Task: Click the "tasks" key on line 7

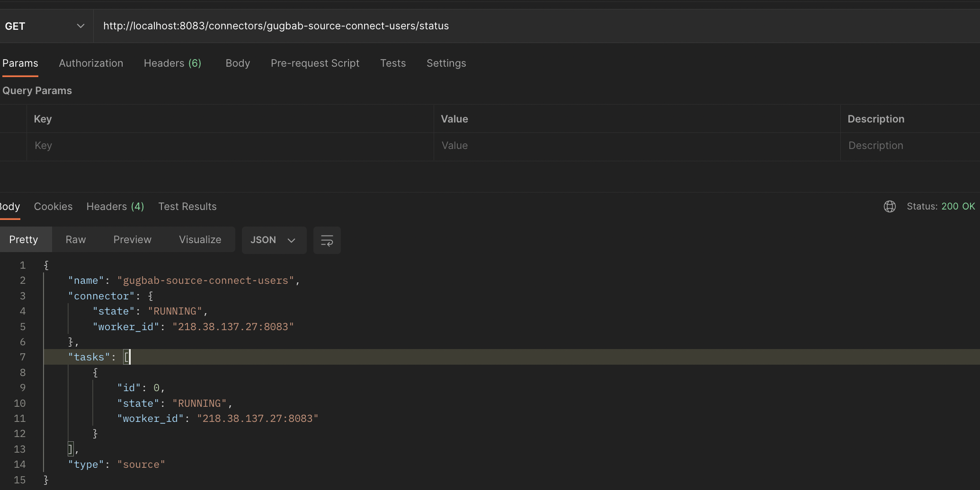Action: [x=89, y=357]
